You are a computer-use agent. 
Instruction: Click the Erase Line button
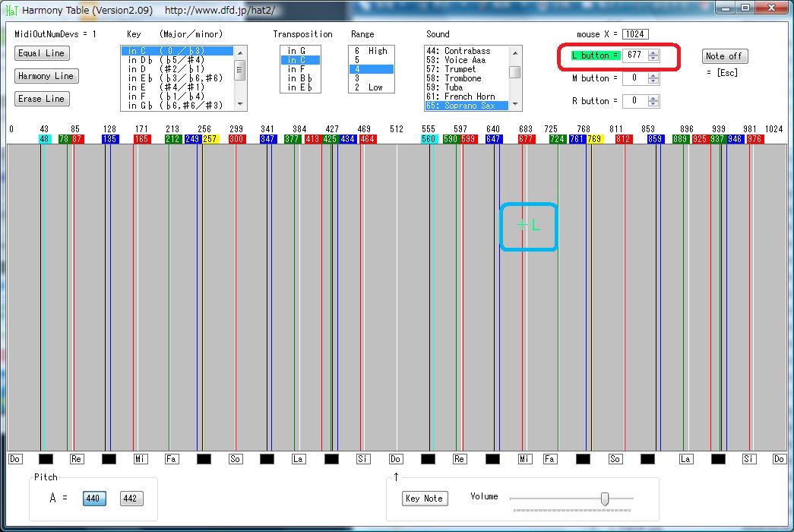tap(42, 99)
